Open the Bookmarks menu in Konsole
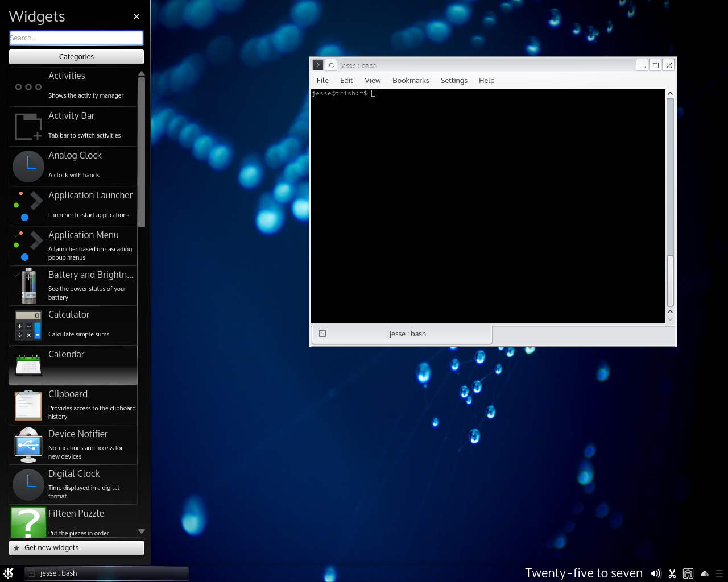 (x=411, y=81)
